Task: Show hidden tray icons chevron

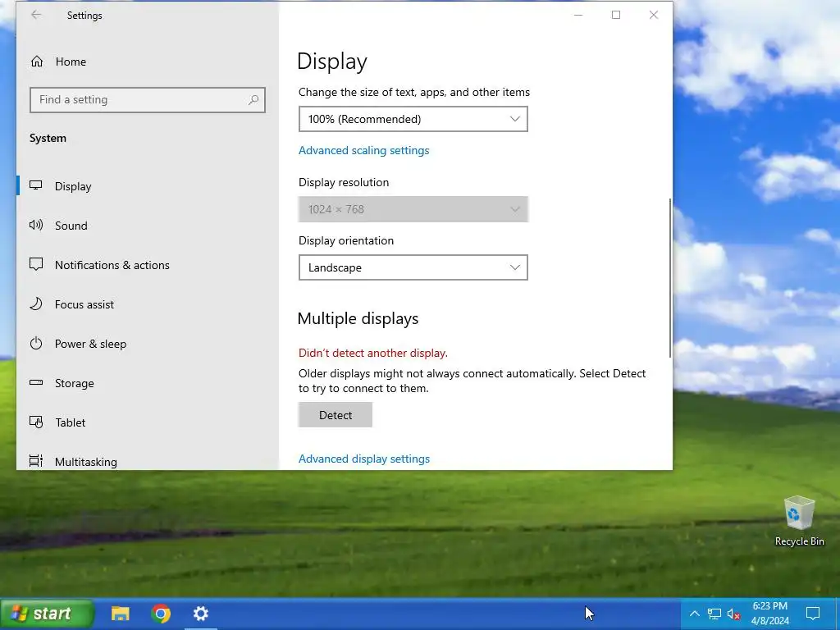Action: coord(694,614)
